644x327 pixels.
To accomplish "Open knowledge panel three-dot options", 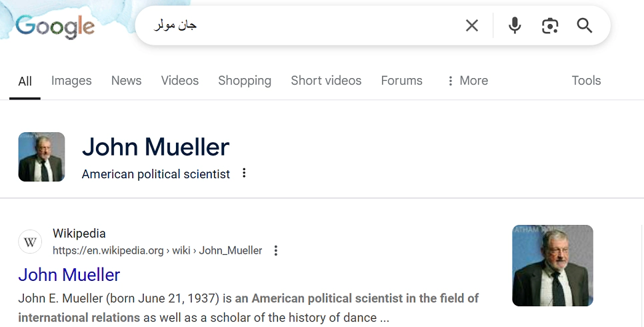I will point(244,174).
